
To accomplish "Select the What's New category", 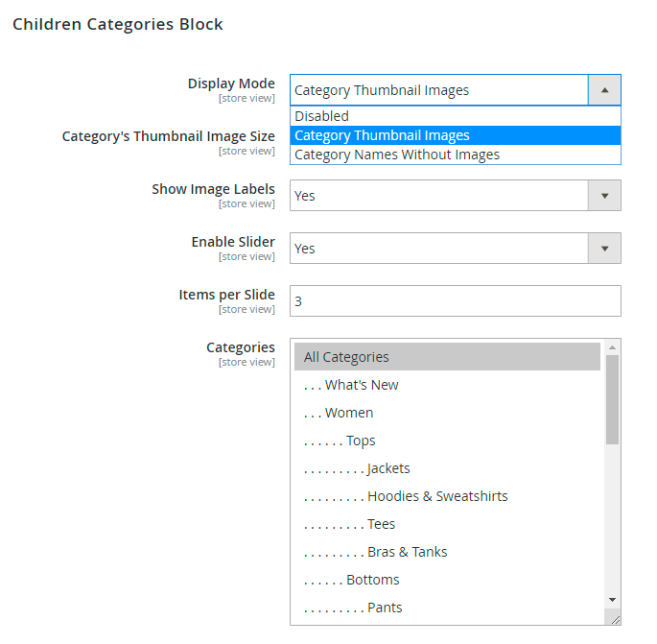I will click(362, 385).
